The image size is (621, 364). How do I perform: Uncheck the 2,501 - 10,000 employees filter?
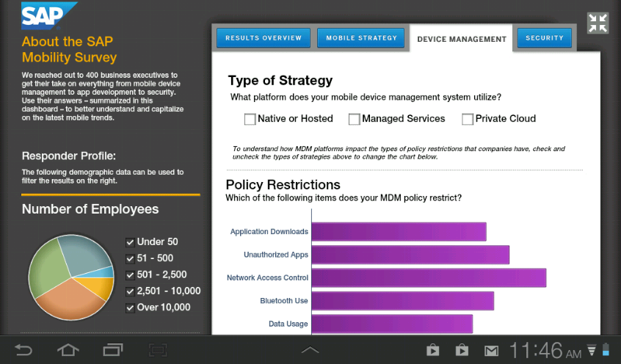[130, 291]
